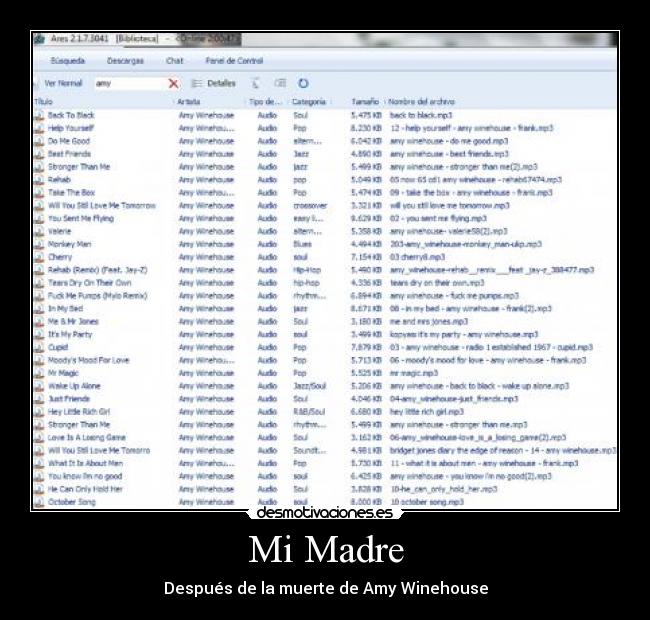Open the Panel de Control tab
The height and width of the screenshot is (620, 650).
(x=234, y=61)
